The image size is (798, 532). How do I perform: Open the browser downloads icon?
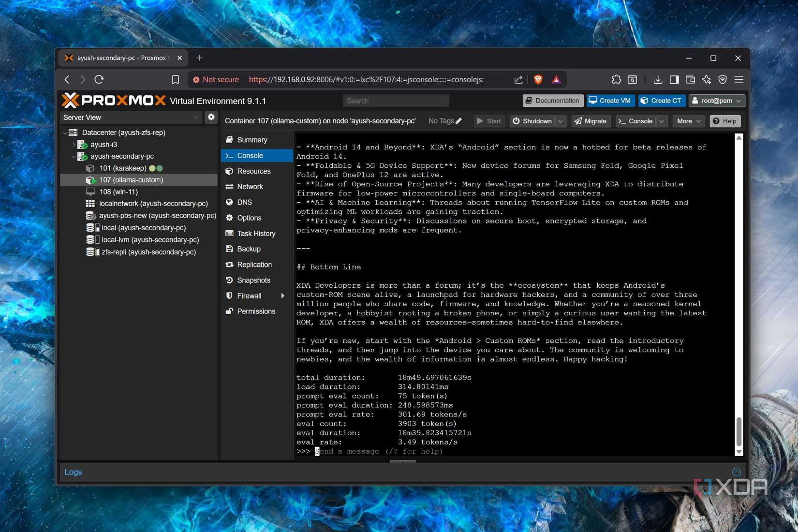point(658,79)
